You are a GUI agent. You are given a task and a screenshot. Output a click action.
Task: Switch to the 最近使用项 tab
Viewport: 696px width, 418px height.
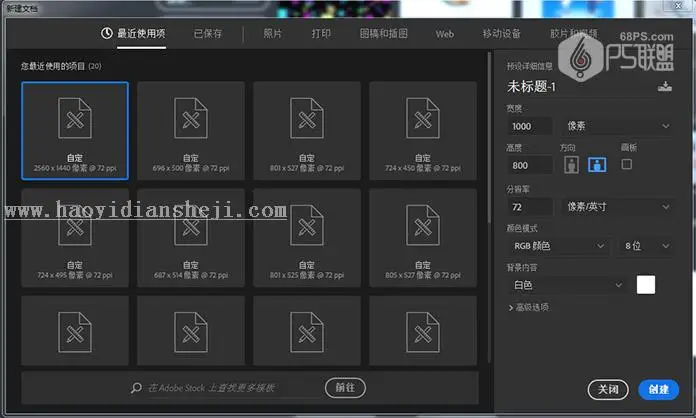coord(141,33)
